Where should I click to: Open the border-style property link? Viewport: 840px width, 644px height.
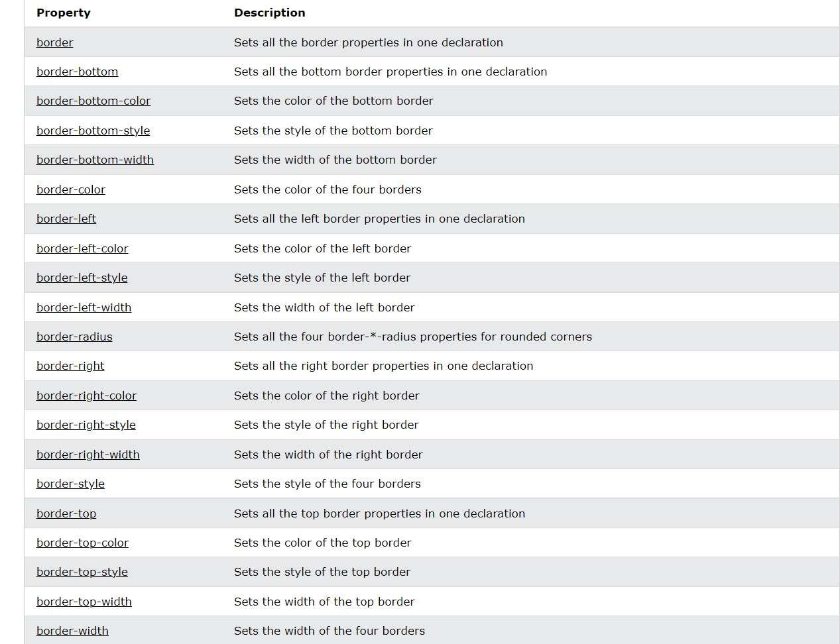70,484
